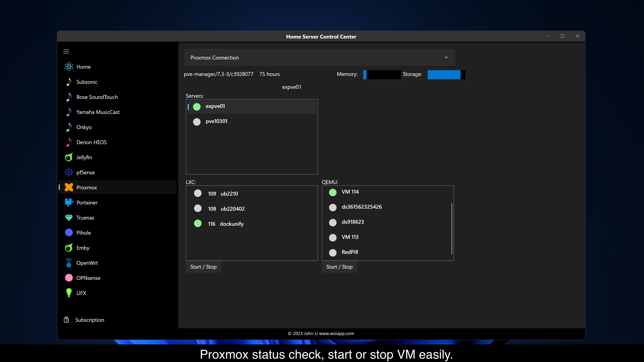Click the LIFX light bulb icon

[69, 293]
